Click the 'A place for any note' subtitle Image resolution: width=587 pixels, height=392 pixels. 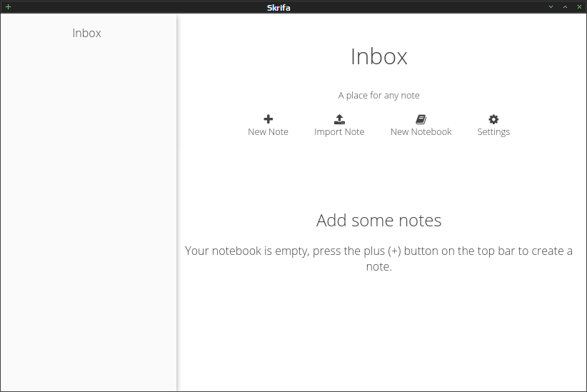(379, 96)
